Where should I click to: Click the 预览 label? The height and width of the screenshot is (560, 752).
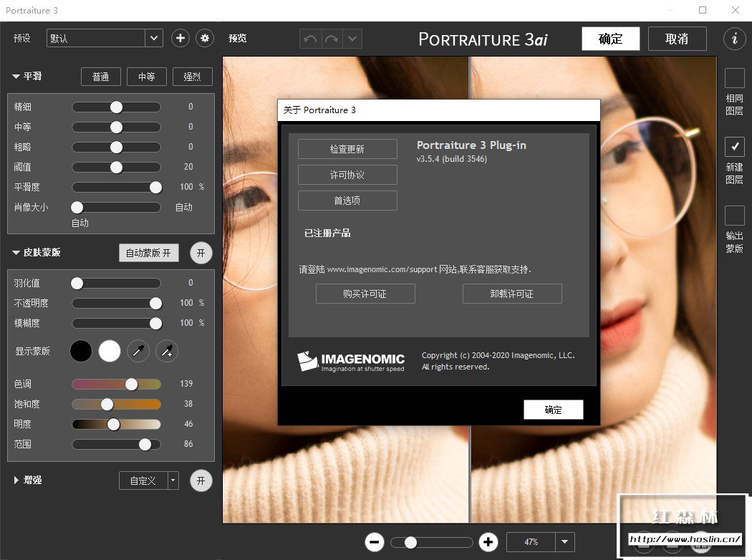click(237, 39)
